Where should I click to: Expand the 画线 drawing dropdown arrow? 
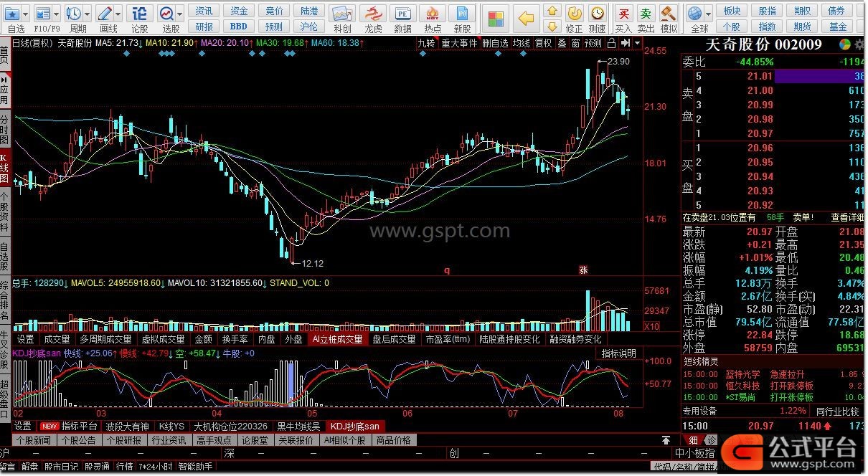pos(118,14)
